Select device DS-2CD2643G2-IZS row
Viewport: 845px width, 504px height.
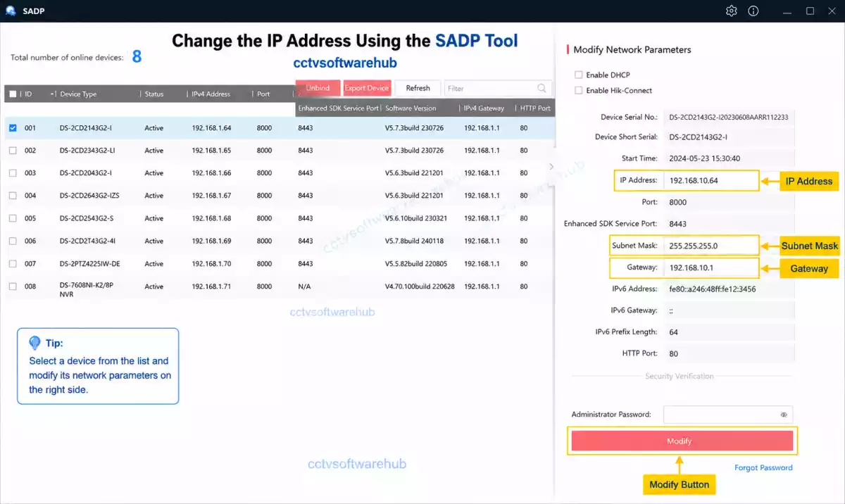pyautogui.click(x=280, y=196)
